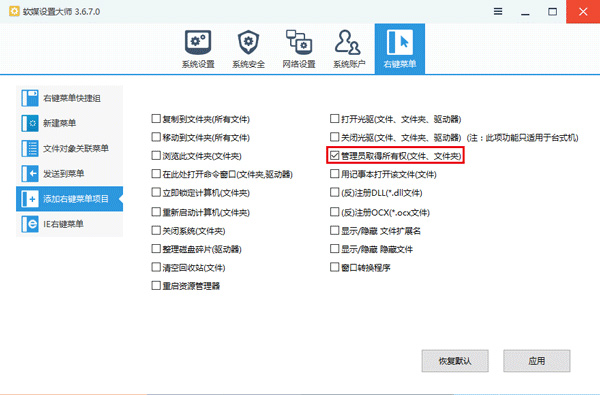The width and height of the screenshot is (600, 395).
Task: Click the 文件对象关联菜单 sidebar icon
Action: tap(30, 149)
